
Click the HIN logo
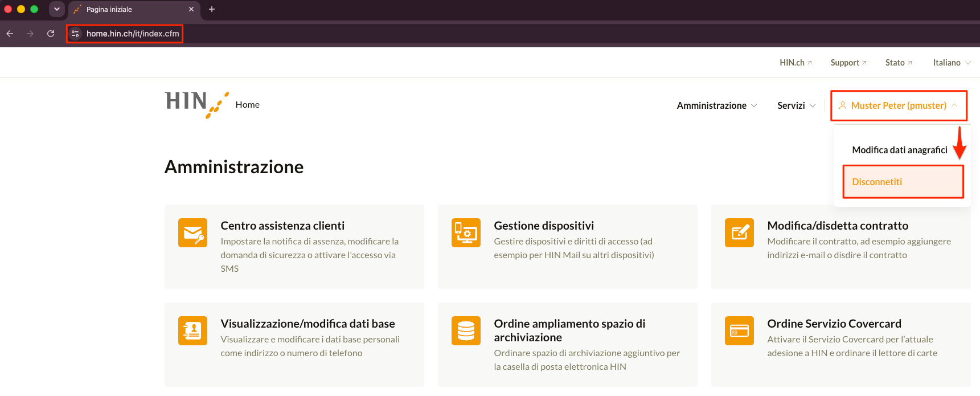coord(197,105)
